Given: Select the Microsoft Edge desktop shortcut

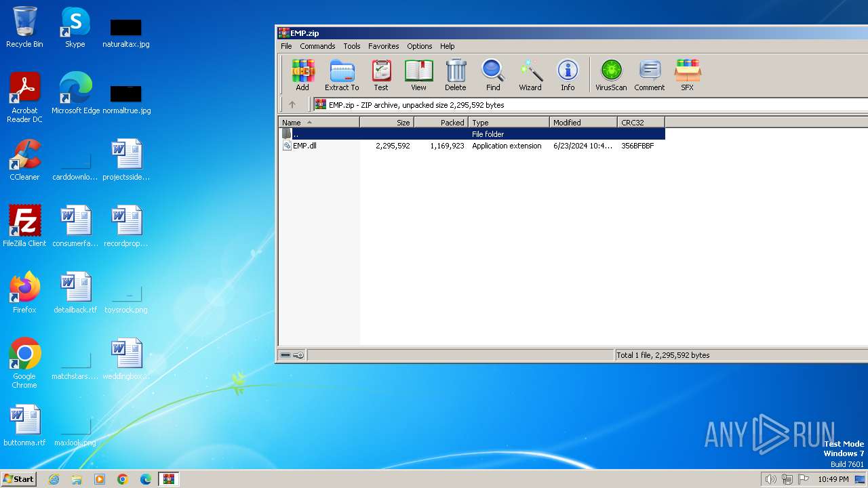Looking at the screenshot, I should click(75, 94).
